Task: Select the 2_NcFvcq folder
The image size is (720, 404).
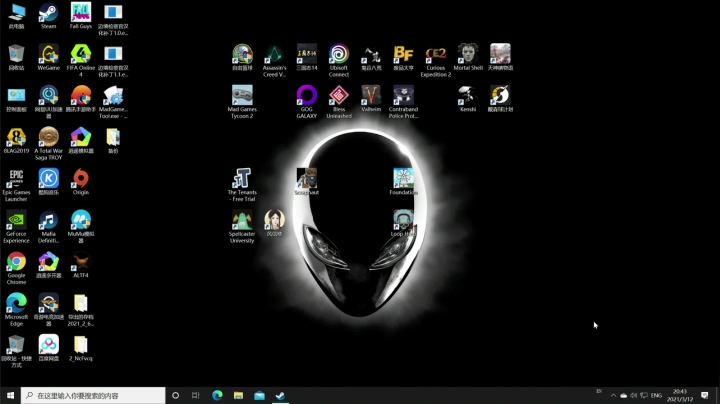Action: [81, 348]
